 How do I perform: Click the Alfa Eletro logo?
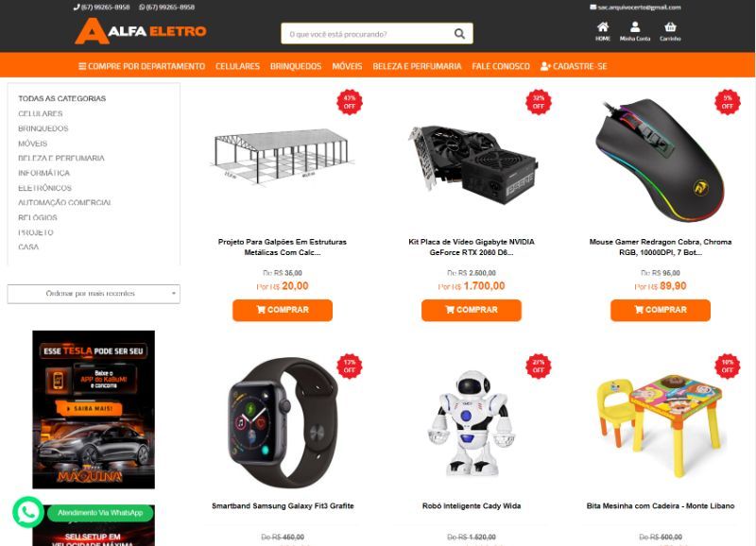coord(141,31)
